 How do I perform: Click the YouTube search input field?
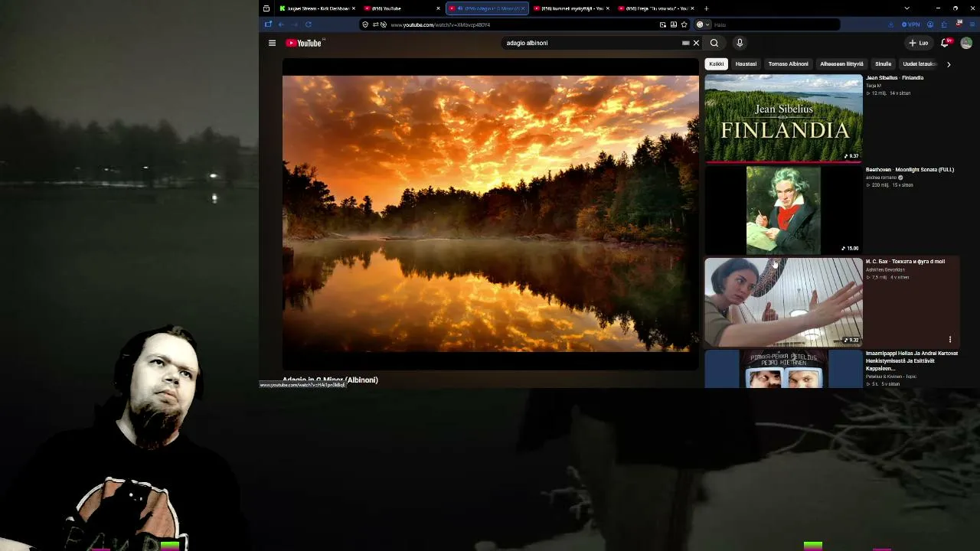click(591, 43)
